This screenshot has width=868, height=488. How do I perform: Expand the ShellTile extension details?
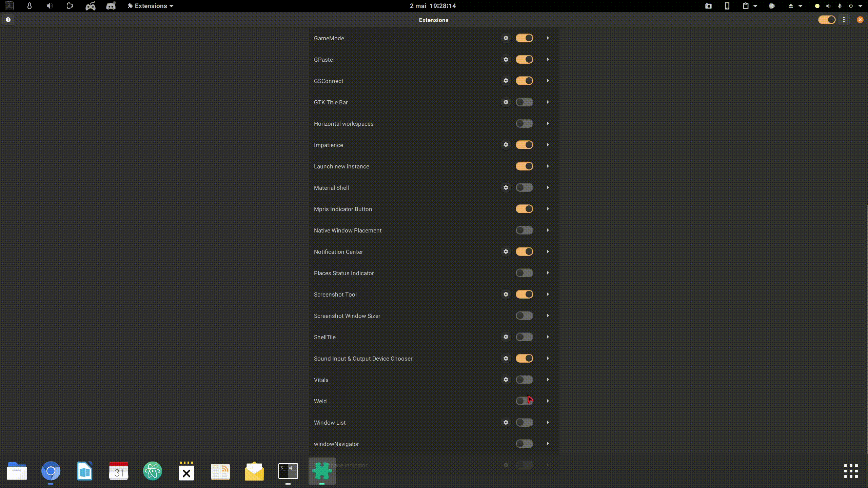(x=548, y=337)
